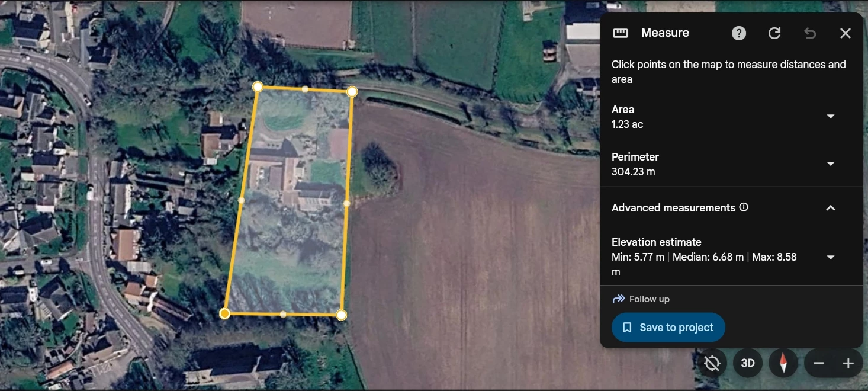Click the "Elevation estimate" label
This screenshot has width=868, height=391.
pyautogui.click(x=657, y=242)
